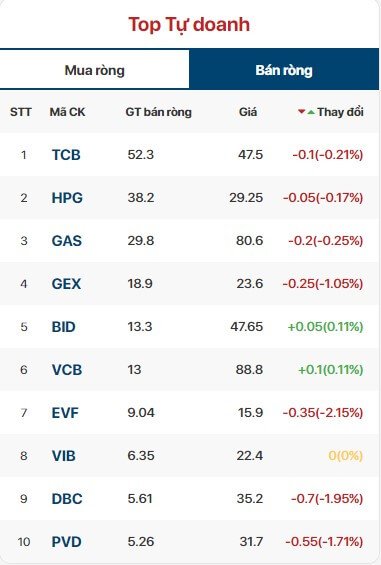
Task: Open the GAS ticker symbol
Action: (x=67, y=241)
